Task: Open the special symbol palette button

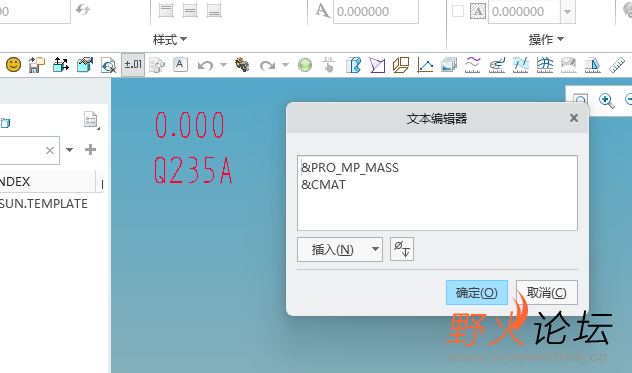Action: (x=402, y=249)
